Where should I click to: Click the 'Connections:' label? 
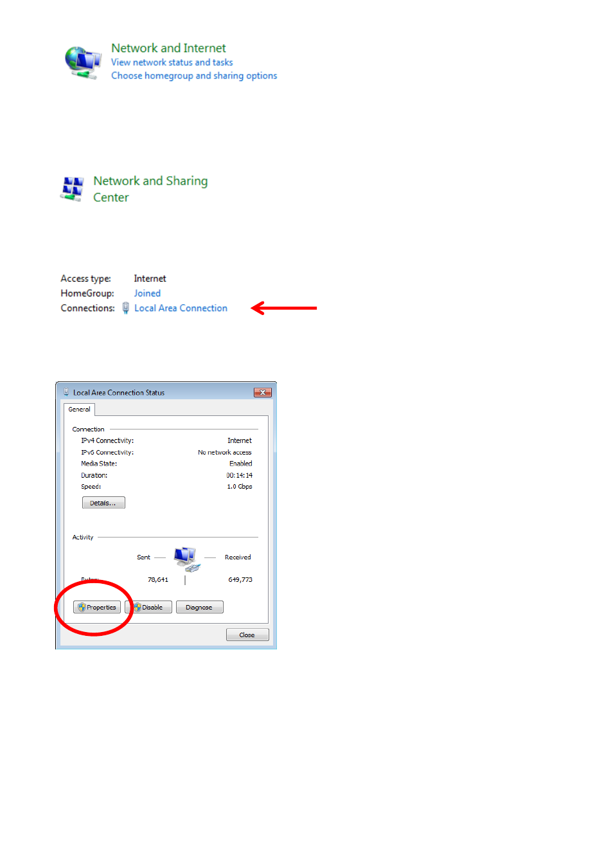point(88,308)
